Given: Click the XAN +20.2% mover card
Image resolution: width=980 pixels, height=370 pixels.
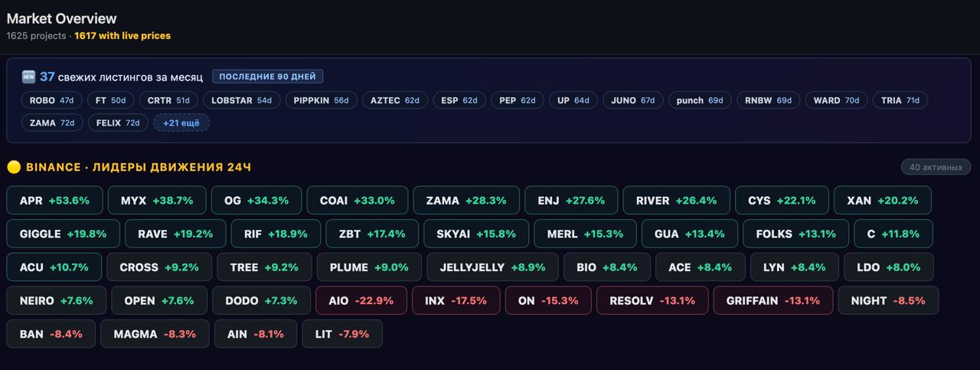Looking at the screenshot, I should [x=882, y=201].
